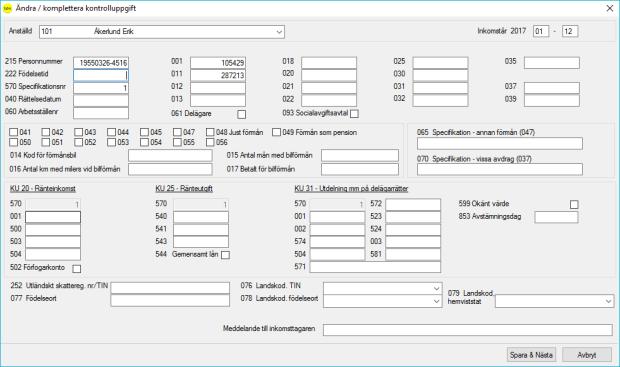This screenshot has height=367, width=620.
Task: Enable checkbox 041
Action: point(13,132)
